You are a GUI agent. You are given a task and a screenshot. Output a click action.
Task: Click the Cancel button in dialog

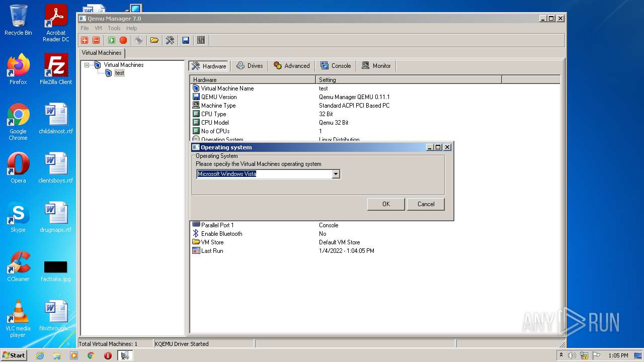click(x=426, y=204)
